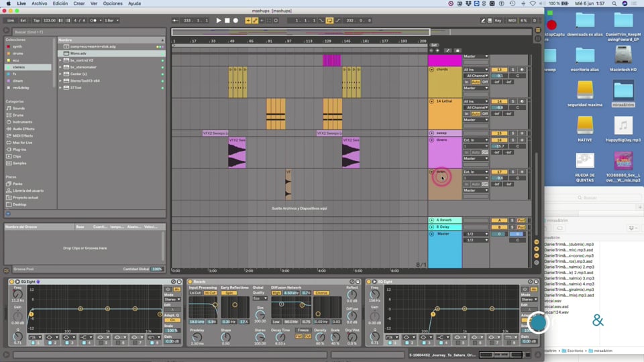Screen dimensions: 644x362
Task: Set chords track monitor to Off
Action: [x=485, y=82]
